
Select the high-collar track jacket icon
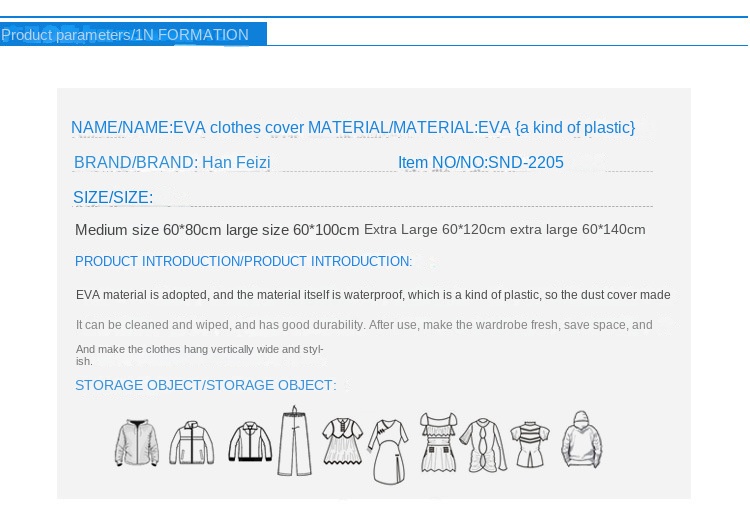pyautogui.click(x=191, y=443)
